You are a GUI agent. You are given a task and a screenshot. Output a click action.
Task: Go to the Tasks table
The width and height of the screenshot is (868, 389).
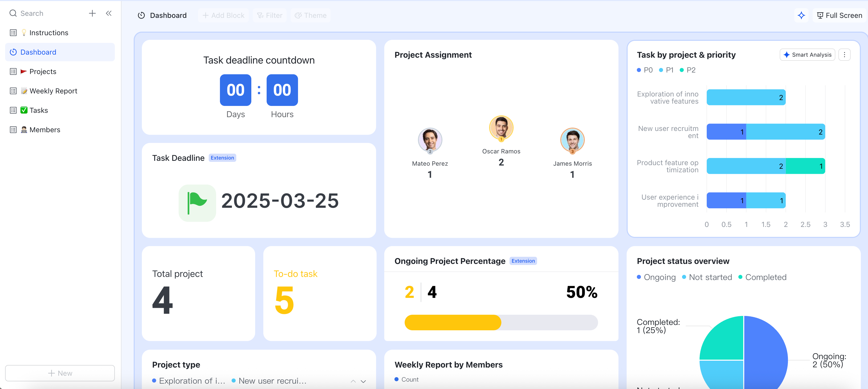pyautogui.click(x=60, y=110)
